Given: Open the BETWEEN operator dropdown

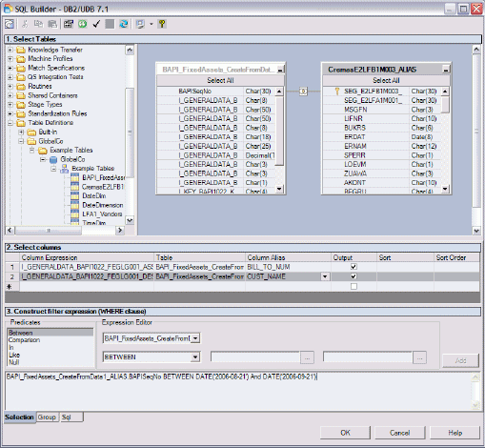Looking at the screenshot, I should [195, 357].
